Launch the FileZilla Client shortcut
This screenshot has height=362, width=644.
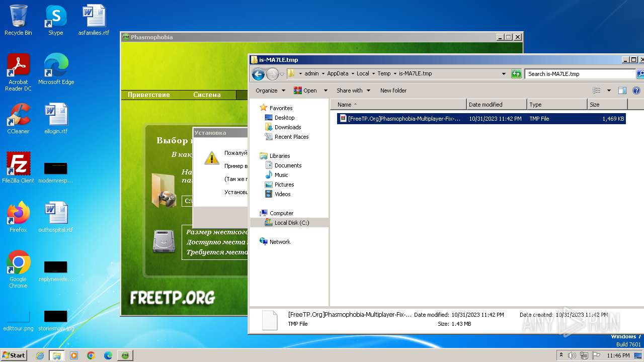click(x=18, y=168)
